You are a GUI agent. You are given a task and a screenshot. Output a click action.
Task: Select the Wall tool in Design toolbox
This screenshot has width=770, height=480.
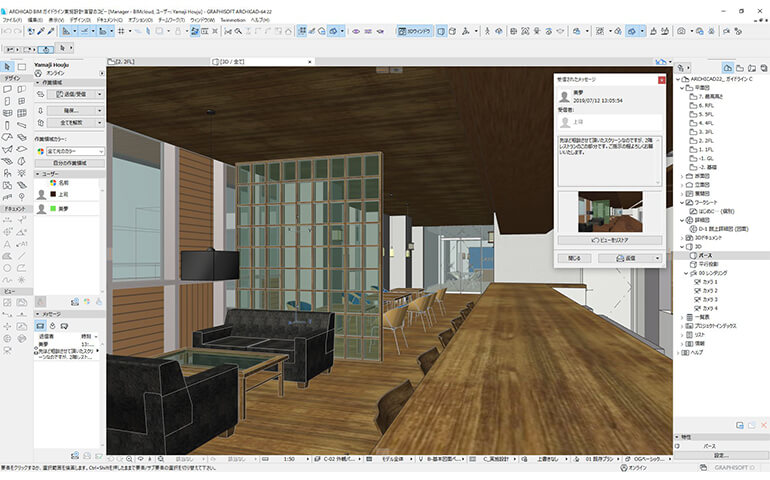(x=7, y=89)
